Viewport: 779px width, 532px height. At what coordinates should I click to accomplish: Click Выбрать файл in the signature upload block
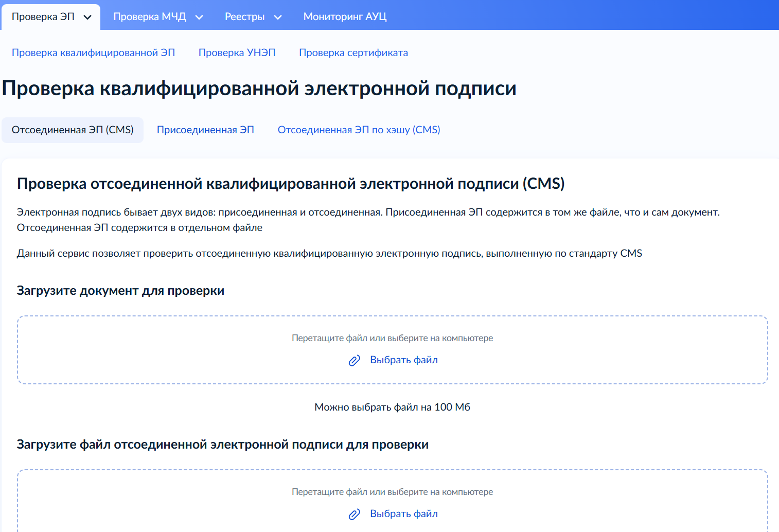click(404, 513)
